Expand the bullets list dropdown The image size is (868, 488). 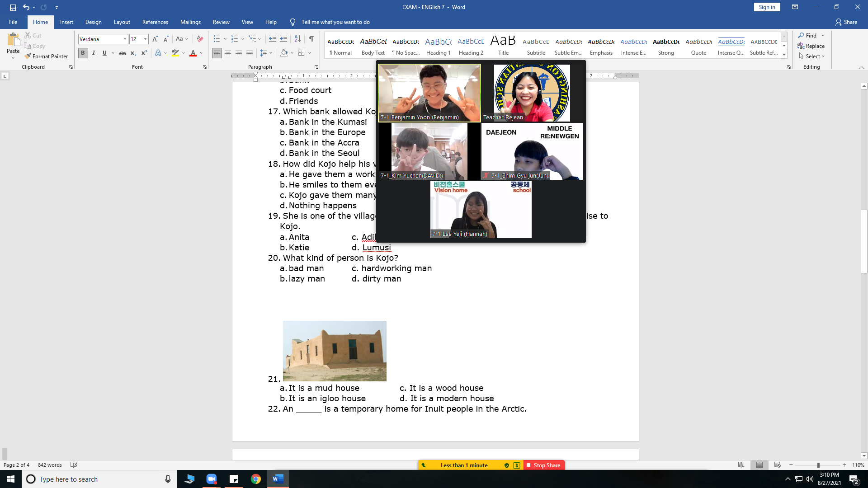225,39
